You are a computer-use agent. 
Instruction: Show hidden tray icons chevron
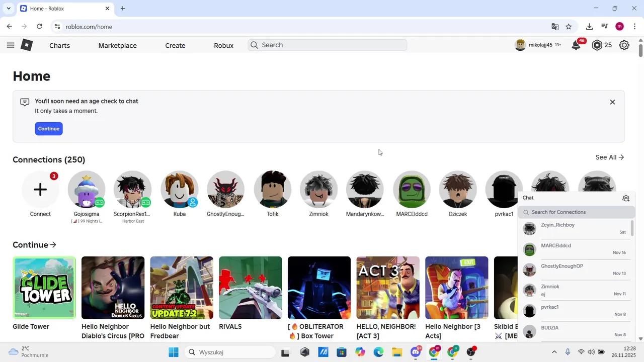pos(554,352)
